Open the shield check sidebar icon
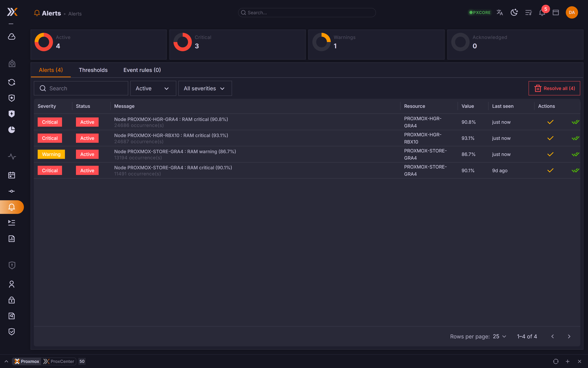 click(12, 332)
